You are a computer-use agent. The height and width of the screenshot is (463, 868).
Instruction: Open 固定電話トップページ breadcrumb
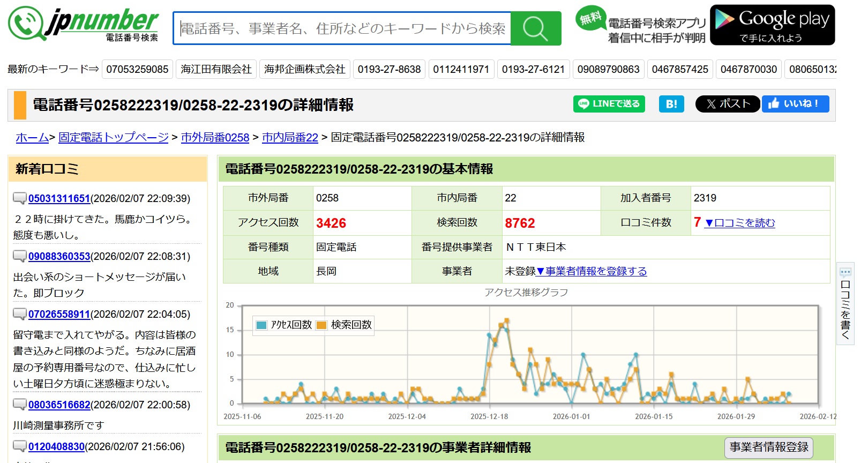[x=113, y=138]
